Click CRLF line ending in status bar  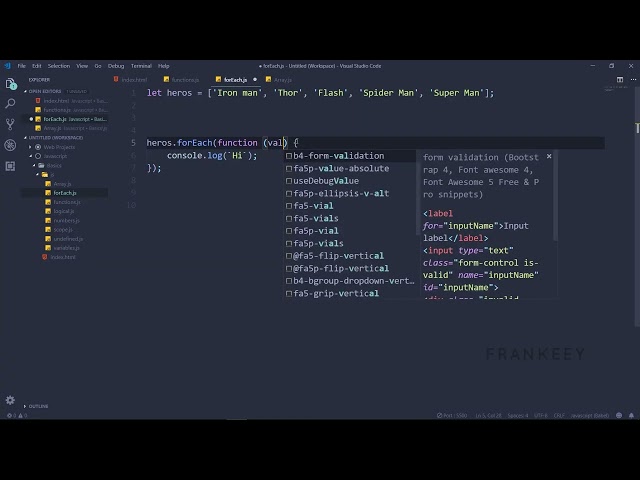tap(559, 416)
